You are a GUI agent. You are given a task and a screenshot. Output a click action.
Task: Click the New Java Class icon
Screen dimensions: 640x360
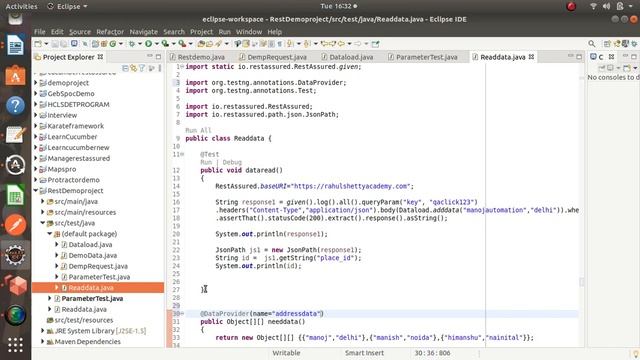pyautogui.click(x=113, y=44)
